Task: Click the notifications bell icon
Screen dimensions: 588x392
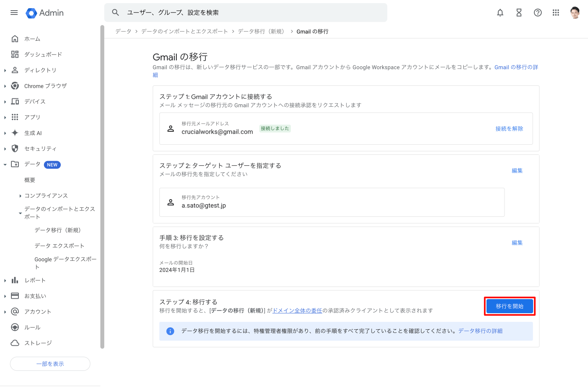Action: [x=500, y=13]
